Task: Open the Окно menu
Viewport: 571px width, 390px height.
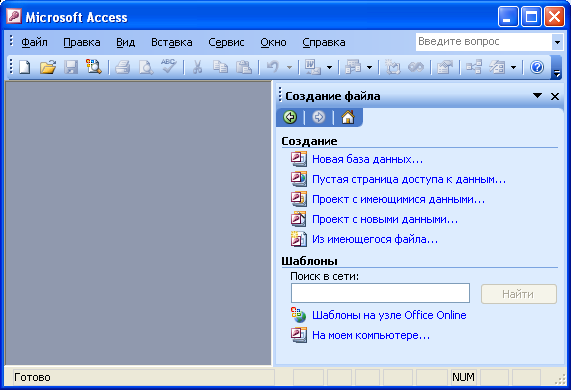Action: [273, 42]
